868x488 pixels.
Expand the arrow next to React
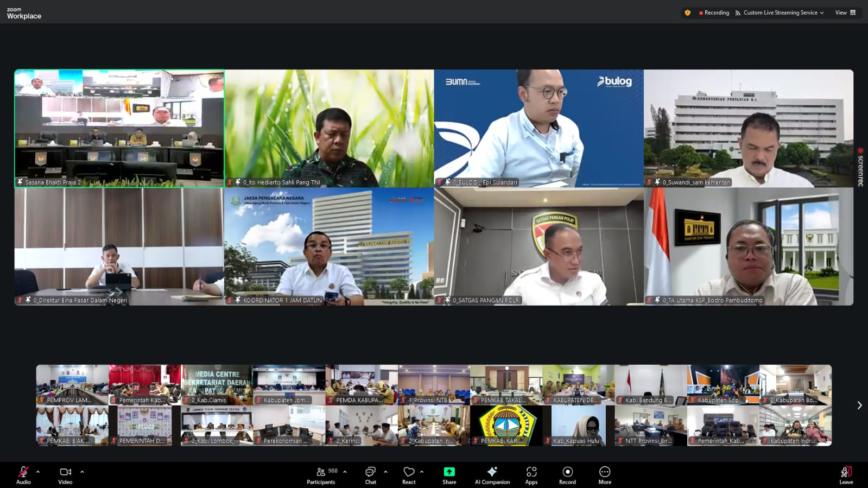click(422, 472)
